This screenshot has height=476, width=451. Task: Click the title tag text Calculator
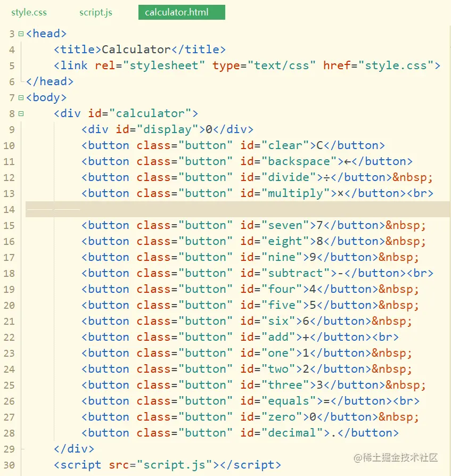136,50
